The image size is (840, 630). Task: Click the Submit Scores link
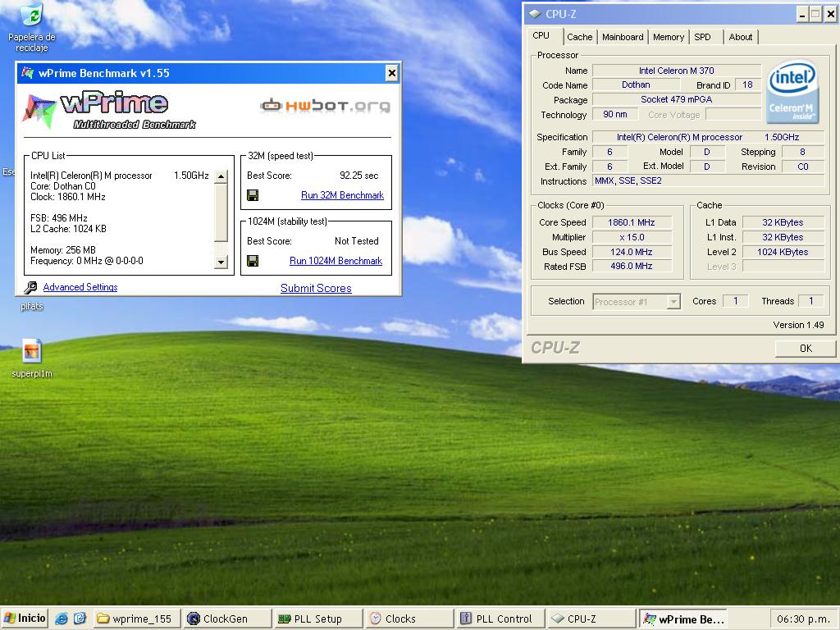pos(316,288)
